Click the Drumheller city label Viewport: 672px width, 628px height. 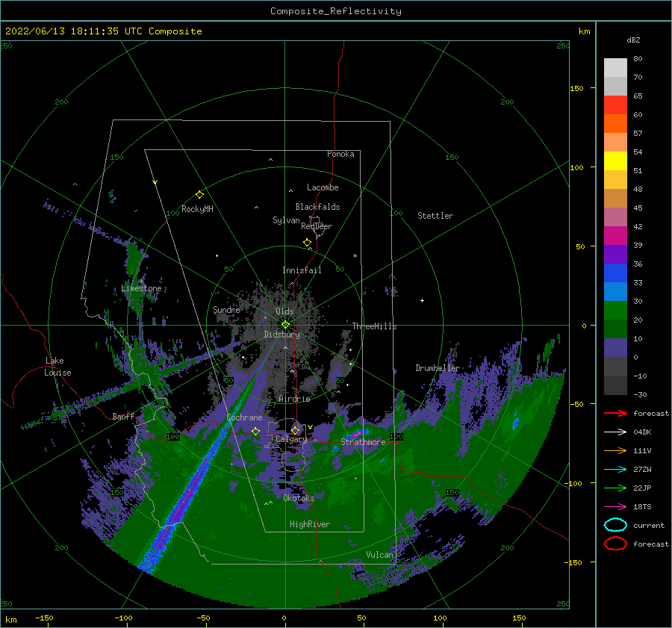click(x=438, y=368)
